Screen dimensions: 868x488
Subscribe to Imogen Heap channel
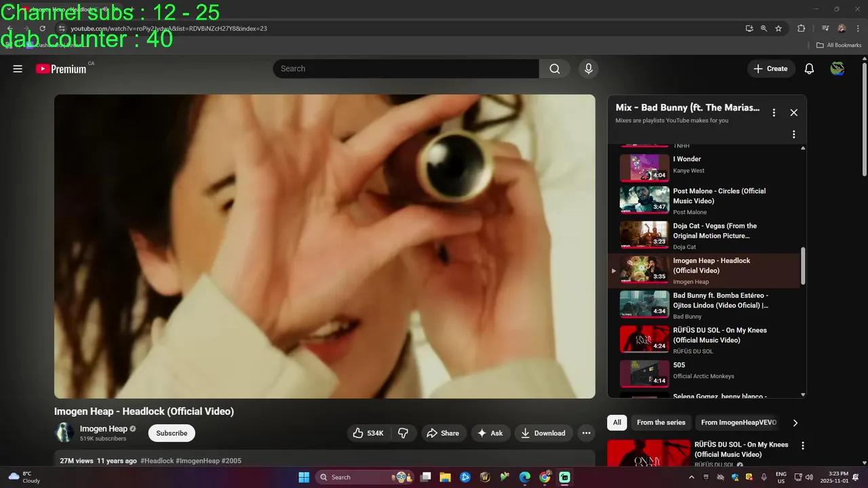pos(172,433)
